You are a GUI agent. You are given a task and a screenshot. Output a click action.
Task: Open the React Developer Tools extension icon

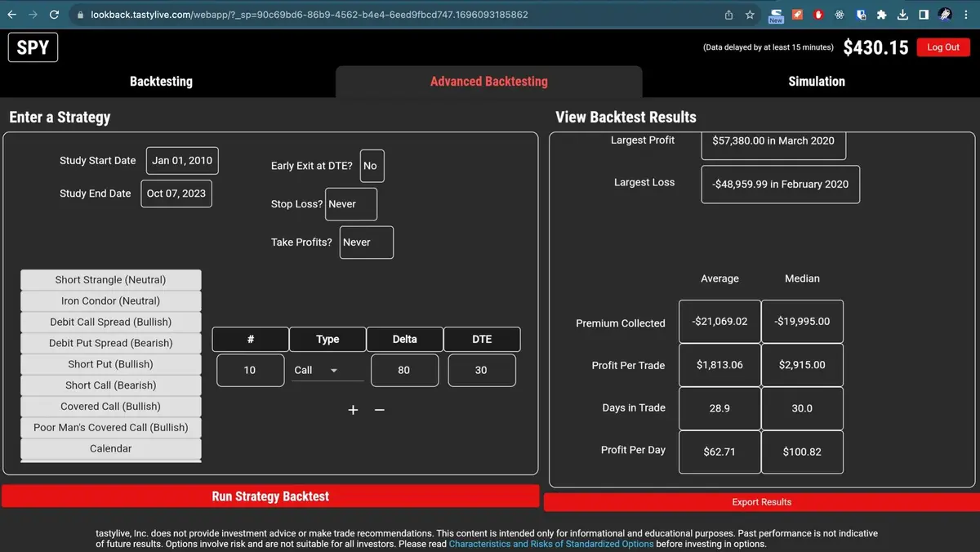(839, 15)
